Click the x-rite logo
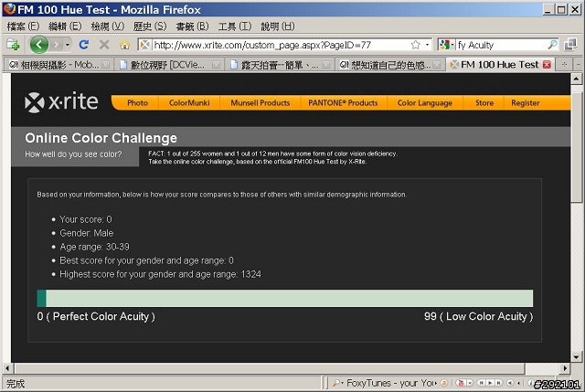The image size is (585, 392). [x=61, y=101]
